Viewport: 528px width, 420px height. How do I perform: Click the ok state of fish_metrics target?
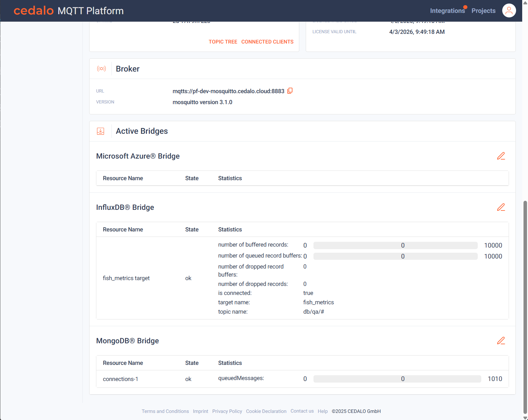click(188, 278)
